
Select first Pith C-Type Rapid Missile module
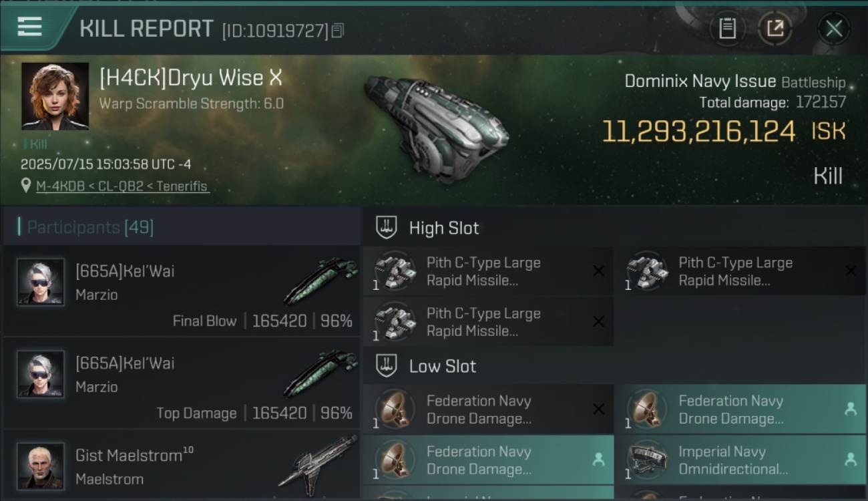click(488, 271)
